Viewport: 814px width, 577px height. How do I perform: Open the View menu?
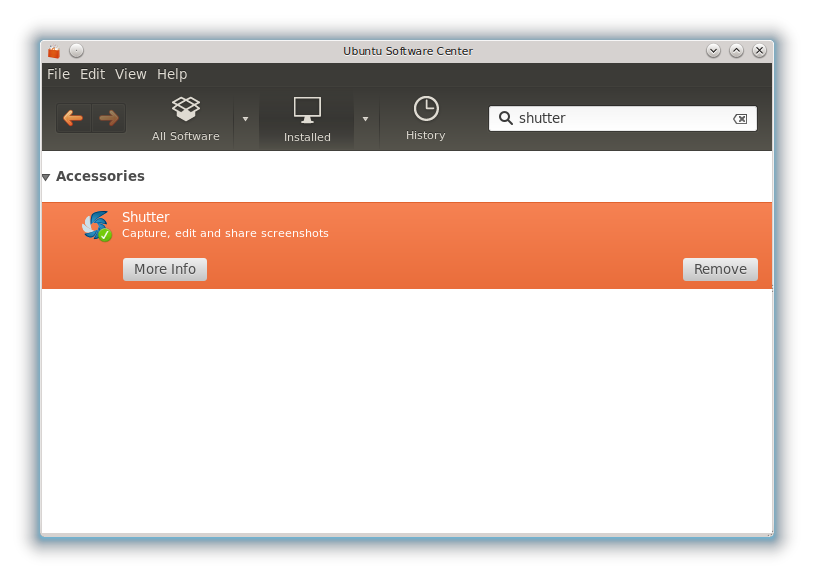pos(131,74)
